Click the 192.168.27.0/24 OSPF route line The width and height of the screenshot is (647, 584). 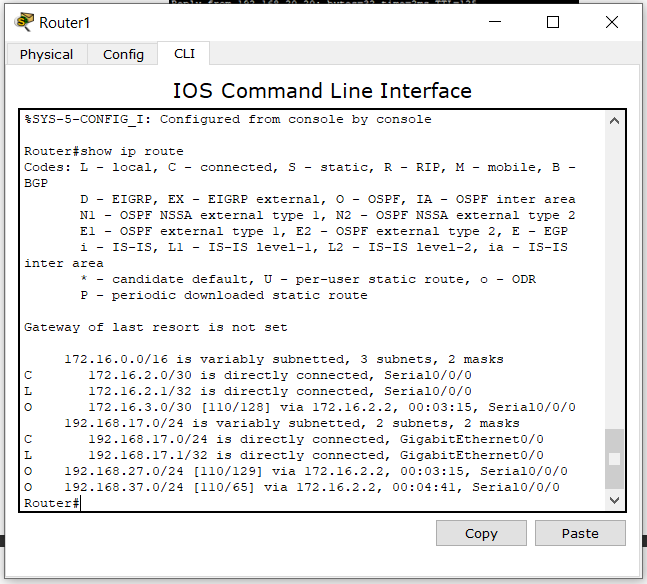[x=295, y=471]
